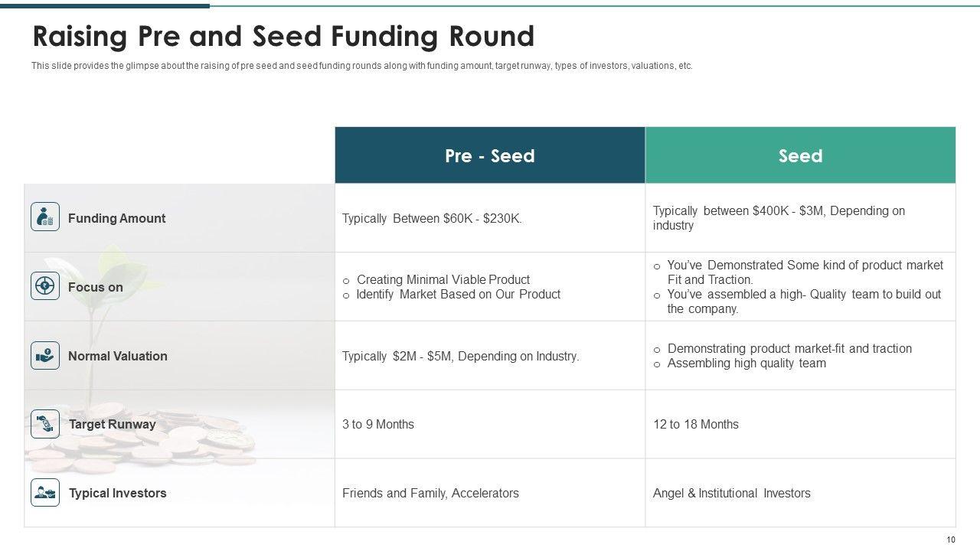
Task: Select the Funding Amount row label
Action: click(x=116, y=218)
